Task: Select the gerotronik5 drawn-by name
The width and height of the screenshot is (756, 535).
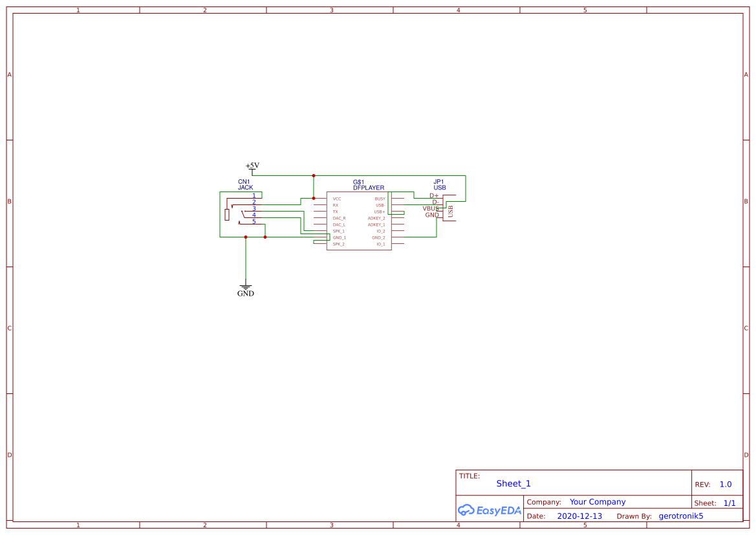Action: (680, 516)
